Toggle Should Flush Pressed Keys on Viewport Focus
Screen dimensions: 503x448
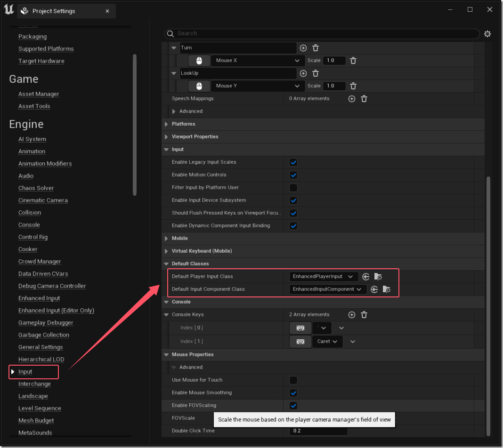293,213
